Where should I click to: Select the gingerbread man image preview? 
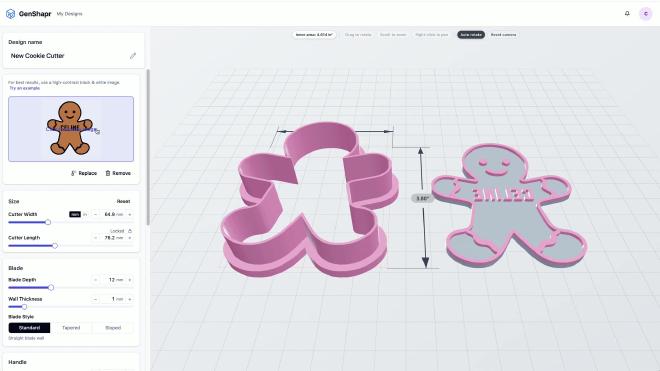point(71,129)
